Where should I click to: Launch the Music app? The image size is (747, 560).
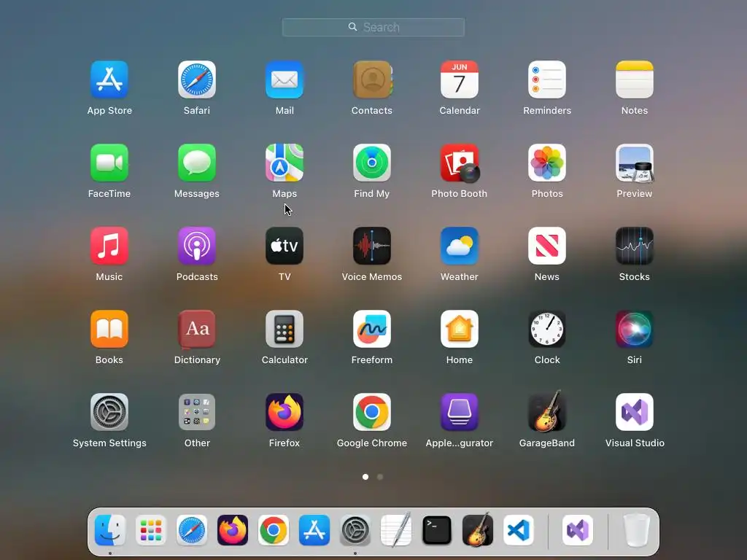(109, 246)
